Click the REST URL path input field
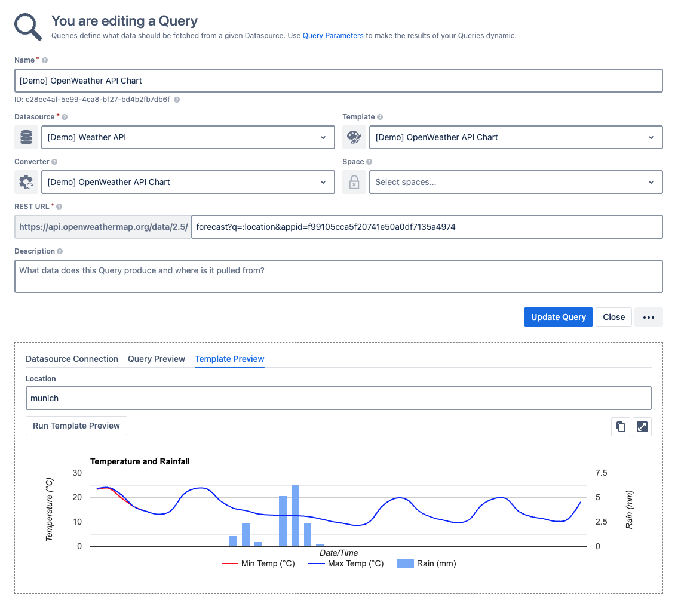681x616 pixels. [427, 227]
